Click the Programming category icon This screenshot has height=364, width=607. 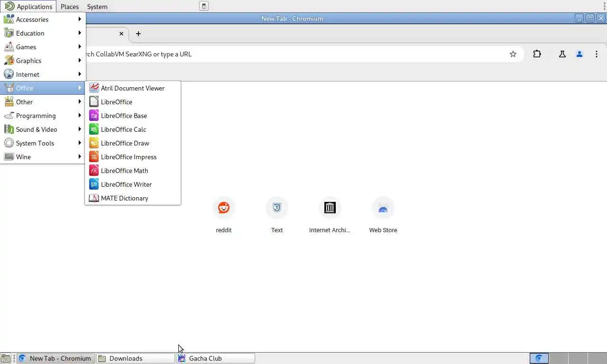tap(9, 116)
